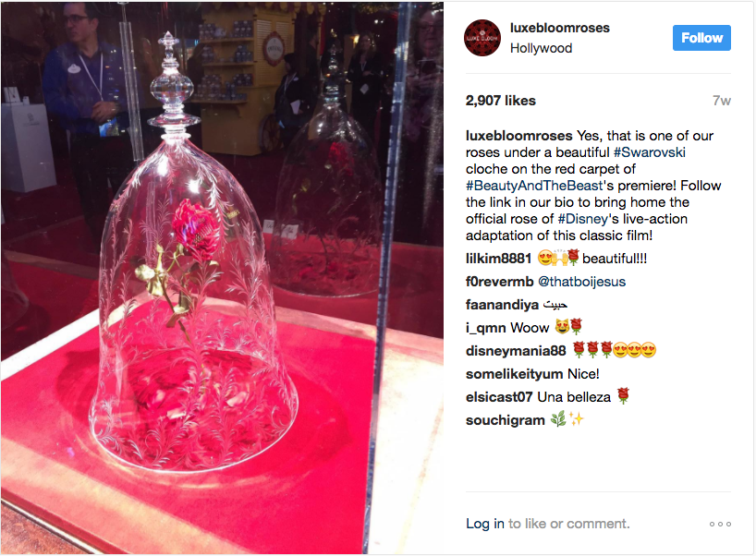
Task: Open the i_qmn commenter profile
Action: tap(485, 328)
